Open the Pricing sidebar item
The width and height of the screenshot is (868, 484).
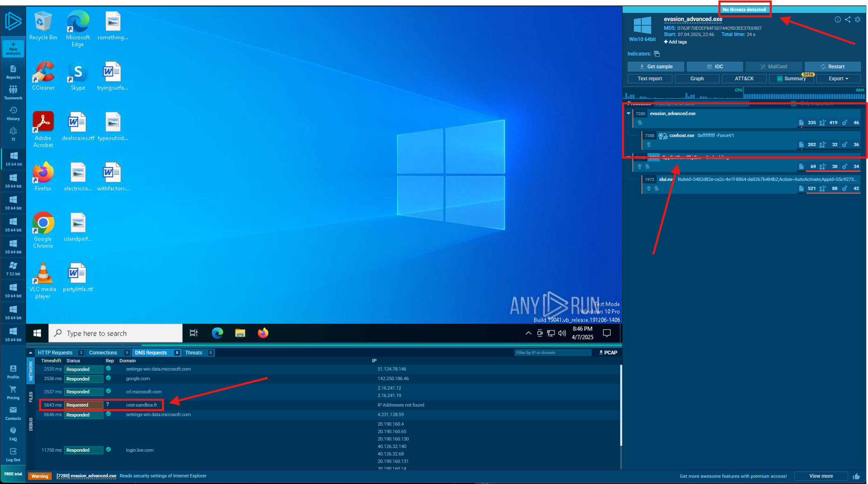13,392
